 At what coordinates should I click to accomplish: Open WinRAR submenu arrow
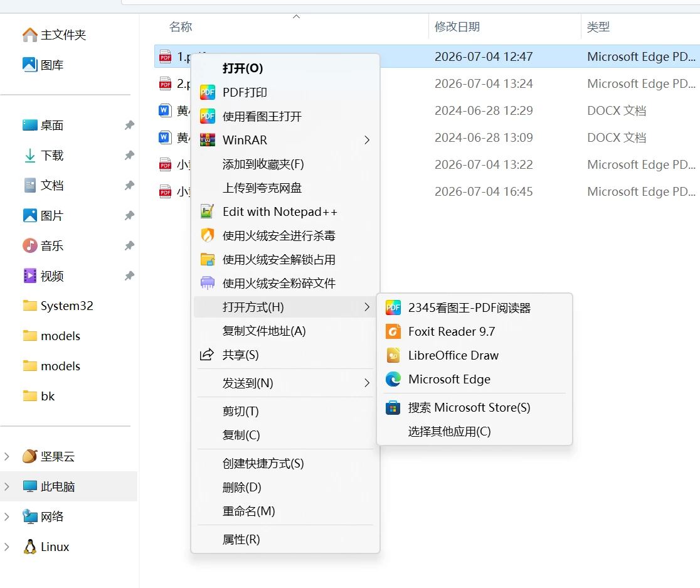click(367, 140)
